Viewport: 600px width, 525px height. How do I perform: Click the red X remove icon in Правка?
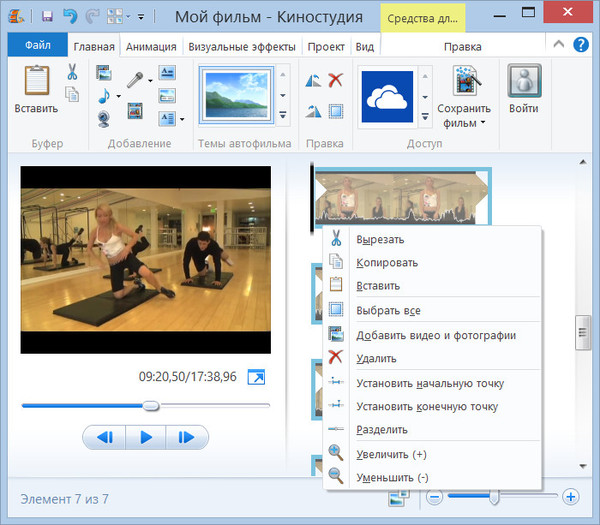336,81
